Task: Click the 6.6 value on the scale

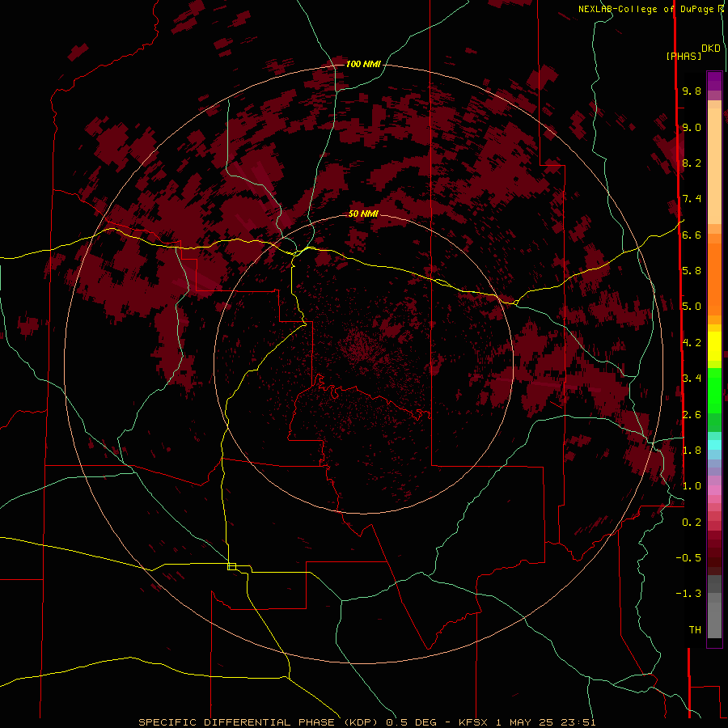Action: (692, 235)
